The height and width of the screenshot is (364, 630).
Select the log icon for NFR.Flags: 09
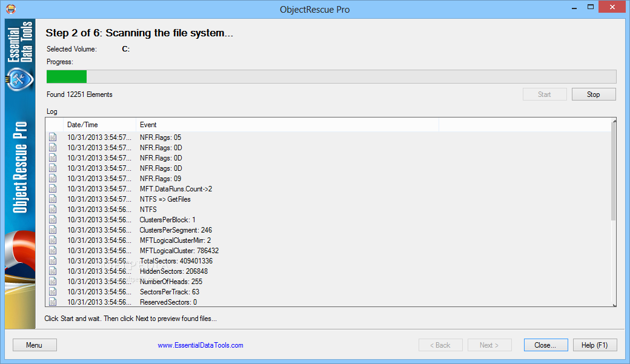click(x=53, y=179)
